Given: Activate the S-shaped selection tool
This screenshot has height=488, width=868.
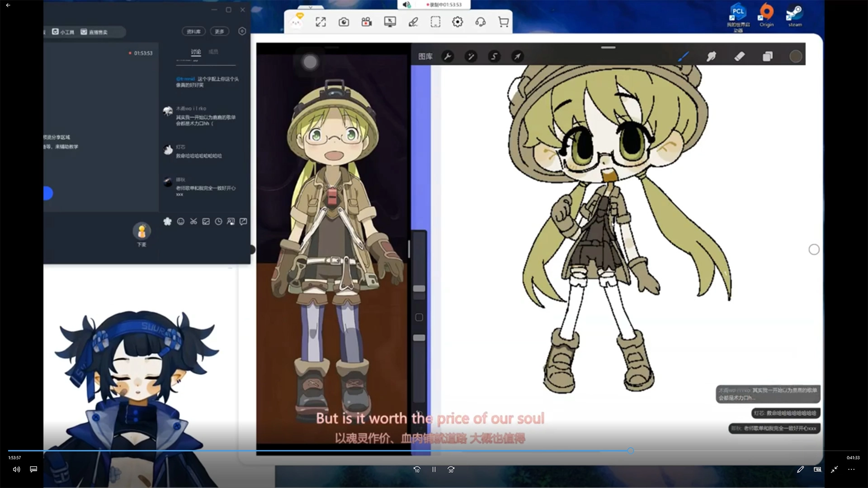Looking at the screenshot, I should [x=494, y=56].
